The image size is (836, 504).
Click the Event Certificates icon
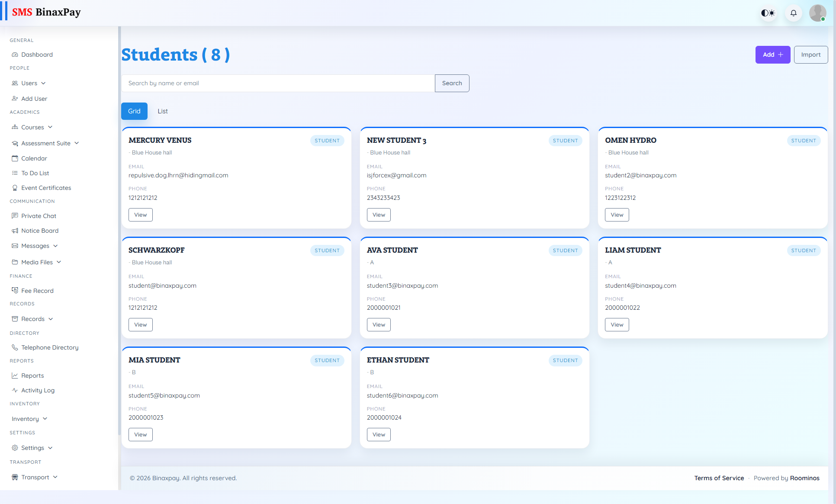coord(15,188)
